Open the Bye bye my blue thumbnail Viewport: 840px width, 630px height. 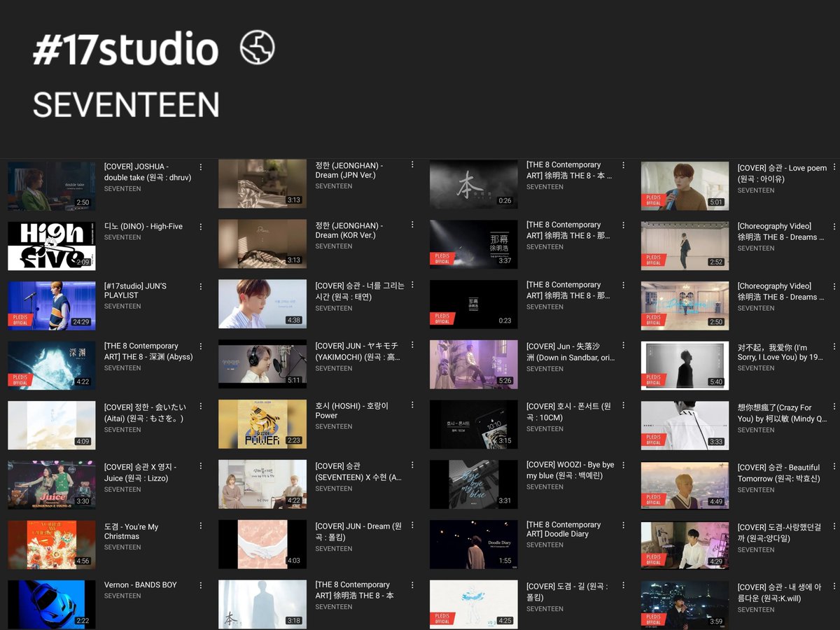pyautogui.click(x=474, y=484)
